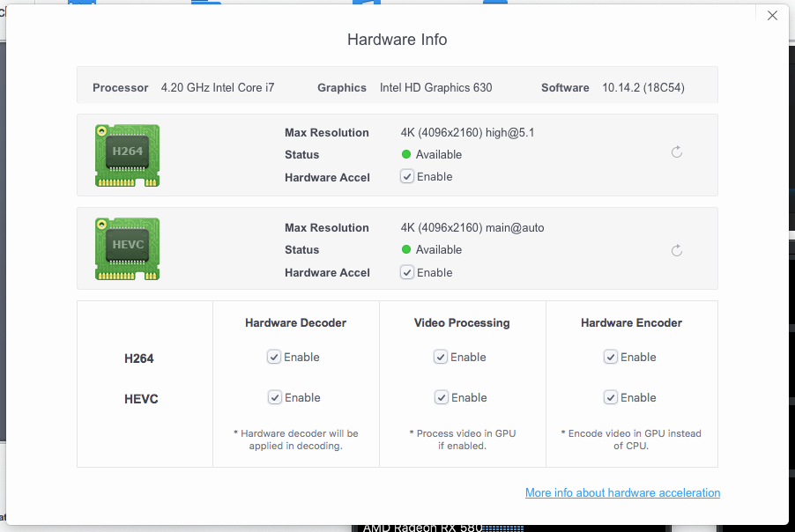Viewport: 795px width, 532px height.
Task: Open More info about hardware acceleration link
Action: tap(622, 492)
